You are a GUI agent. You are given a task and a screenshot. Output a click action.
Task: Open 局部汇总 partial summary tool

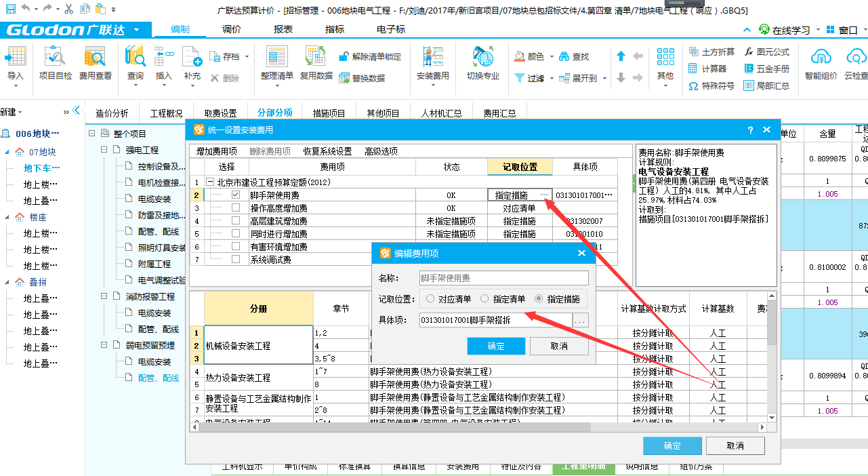(767, 86)
